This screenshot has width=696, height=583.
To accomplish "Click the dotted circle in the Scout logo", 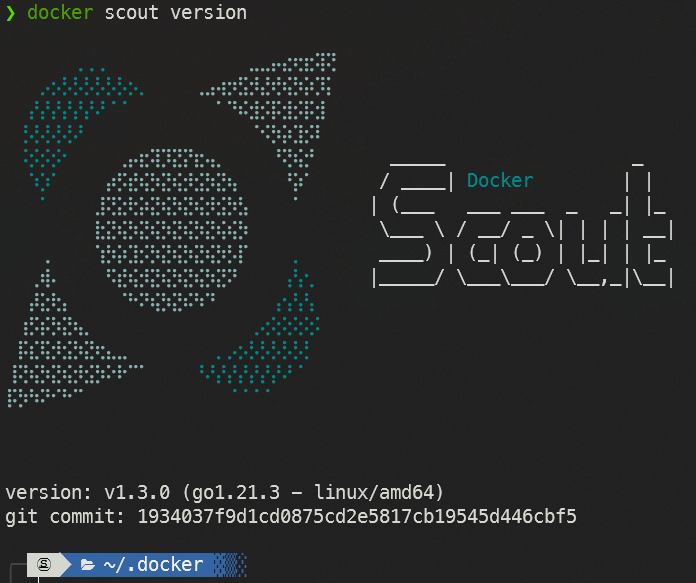I will [172, 230].
